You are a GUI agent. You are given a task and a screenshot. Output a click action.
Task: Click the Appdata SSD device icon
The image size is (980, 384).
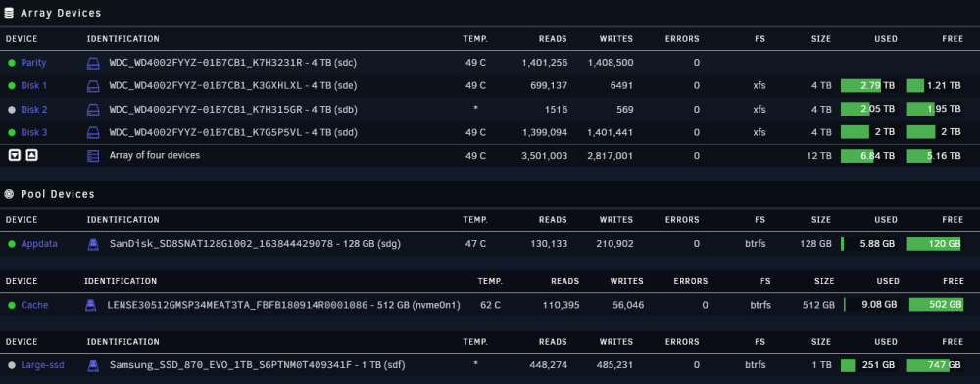92,244
